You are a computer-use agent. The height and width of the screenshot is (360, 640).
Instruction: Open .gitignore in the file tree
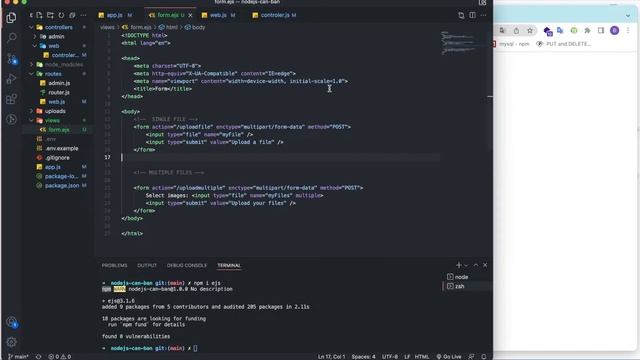(x=57, y=158)
